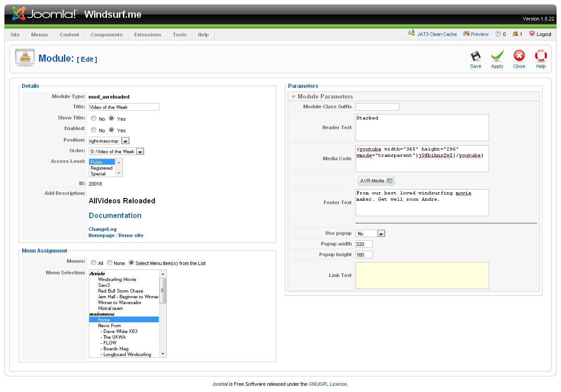Click the yellow Link Text field
Viewport: 561px width, 392px height.
click(x=422, y=275)
